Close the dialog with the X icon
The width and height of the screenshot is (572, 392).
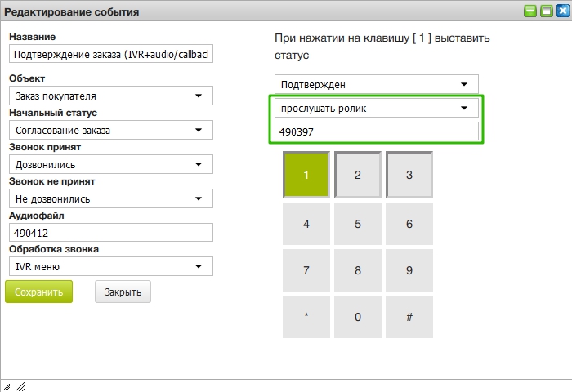(561, 11)
